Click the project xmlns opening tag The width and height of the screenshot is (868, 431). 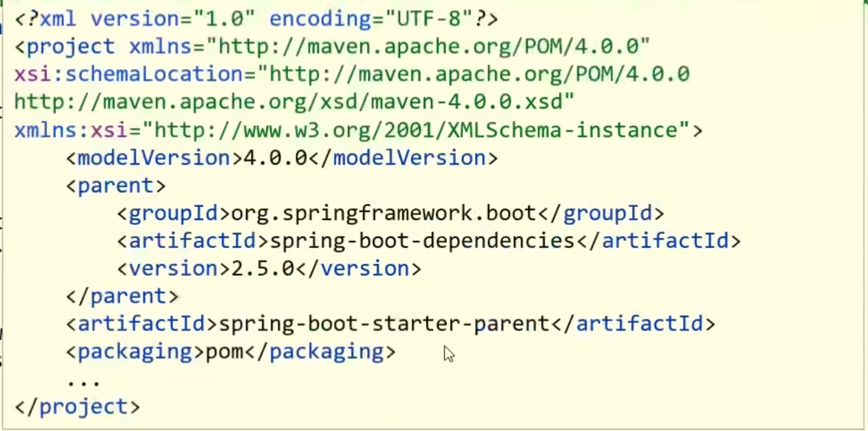tap(332, 46)
